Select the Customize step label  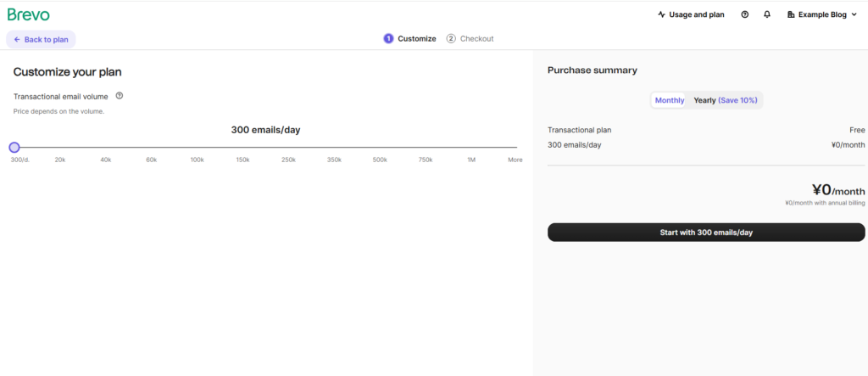pyautogui.click(x=417, y=38)
